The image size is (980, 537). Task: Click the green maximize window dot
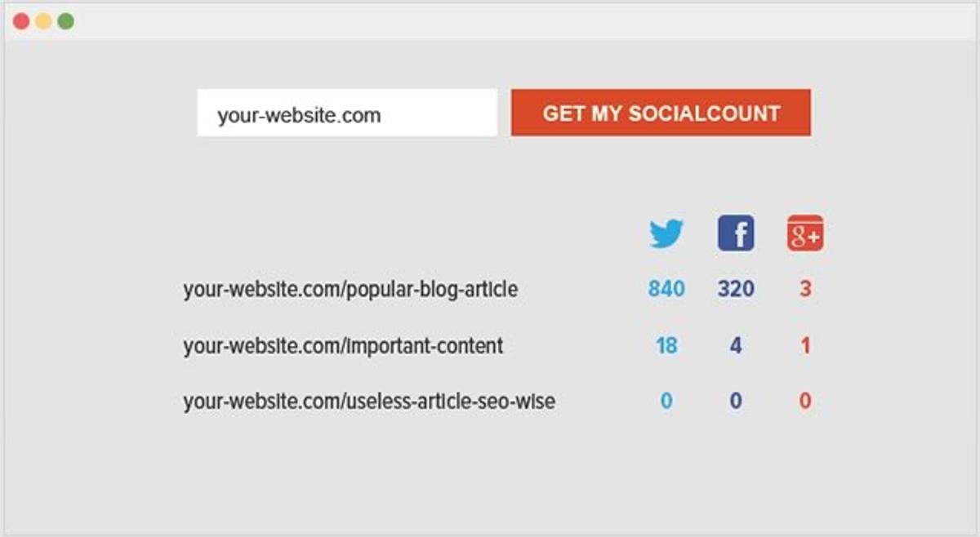[x=65, y=21]
